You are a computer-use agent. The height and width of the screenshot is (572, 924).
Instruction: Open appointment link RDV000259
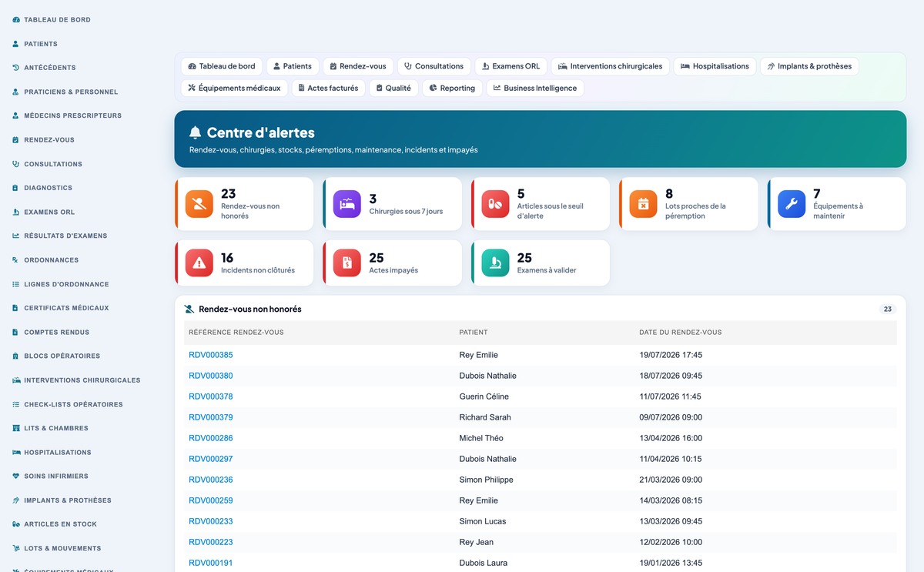tap(211, 500)
